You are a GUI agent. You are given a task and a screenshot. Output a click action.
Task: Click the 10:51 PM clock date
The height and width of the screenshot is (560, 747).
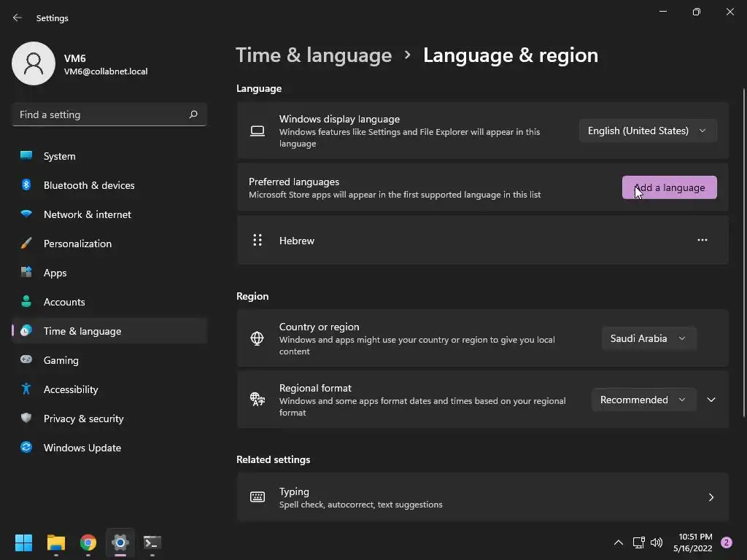693,542
